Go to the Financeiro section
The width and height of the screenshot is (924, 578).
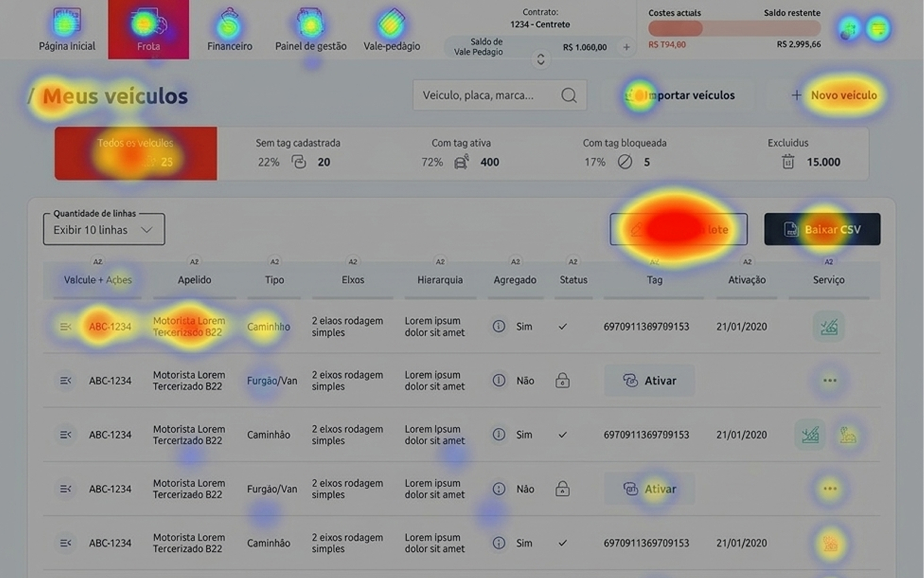[x=229, y=30]
